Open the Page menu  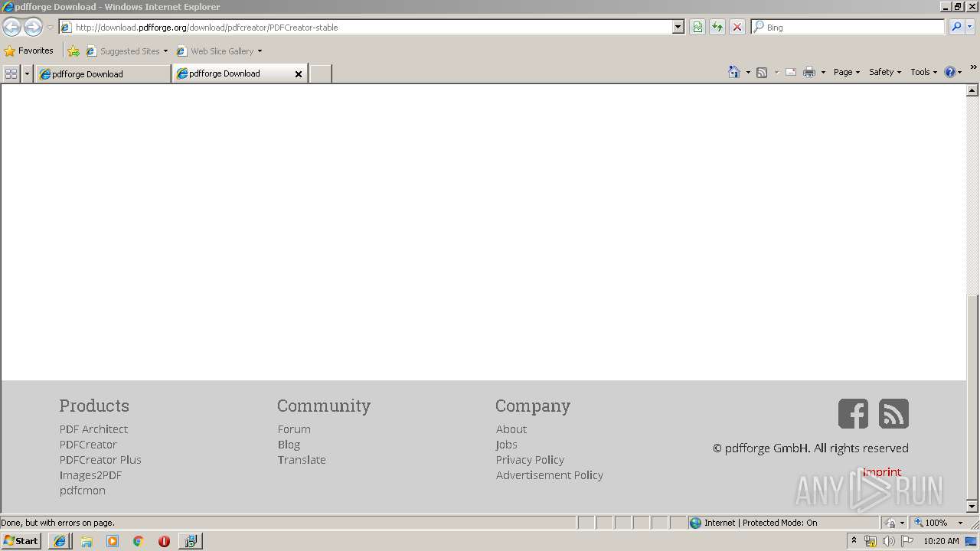(x=847, y=72)
